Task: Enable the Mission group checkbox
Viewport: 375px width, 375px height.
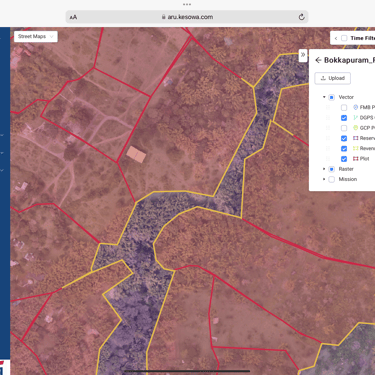Action: [331, 179]
